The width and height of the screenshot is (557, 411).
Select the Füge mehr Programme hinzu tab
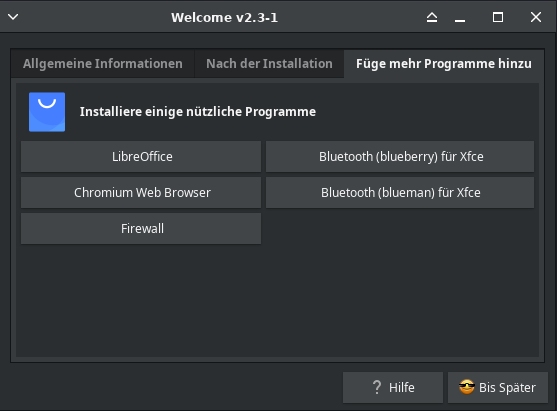pyautogui.click(x=444, y=64)
